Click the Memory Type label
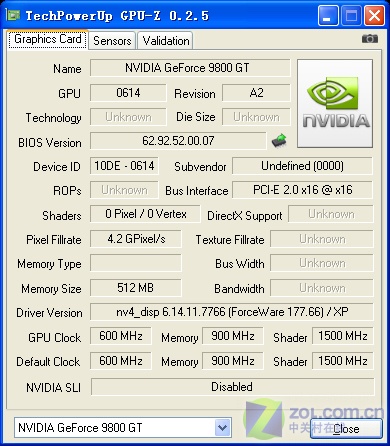This screenshot has width=390, height=446. [49, 264]
